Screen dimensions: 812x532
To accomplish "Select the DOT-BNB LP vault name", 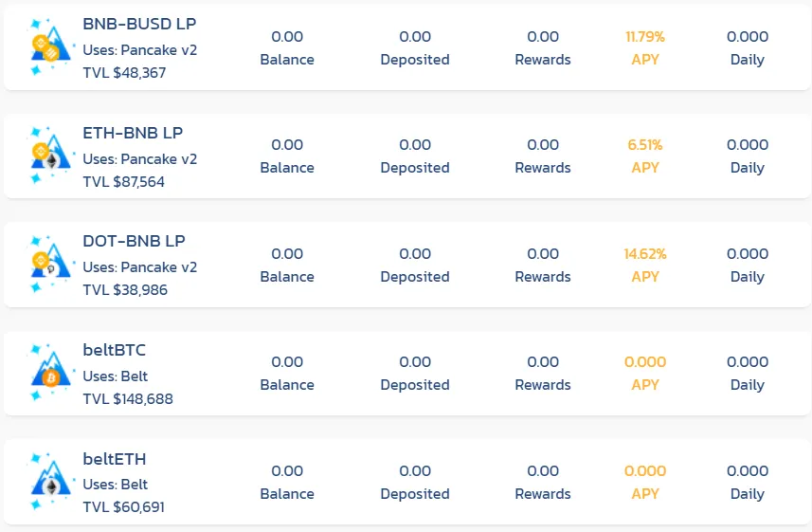I will pyautogui.click(x=134, y=241).
